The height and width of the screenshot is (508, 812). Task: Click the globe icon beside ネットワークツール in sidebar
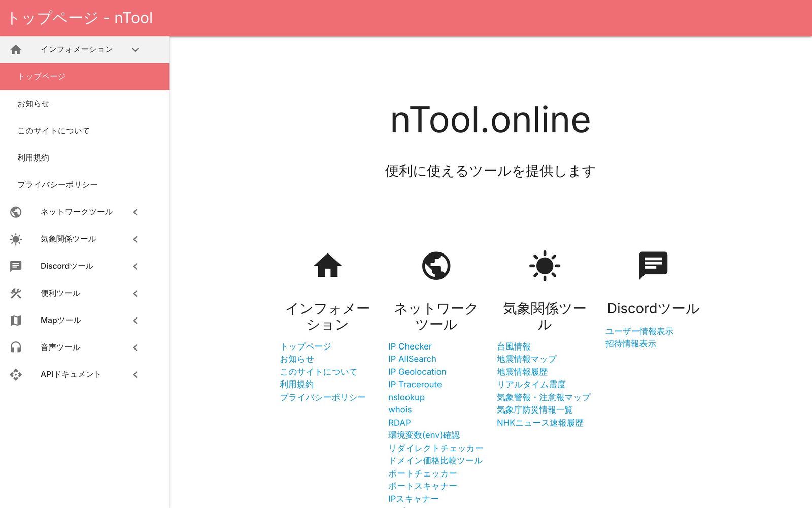coord(16,212)
